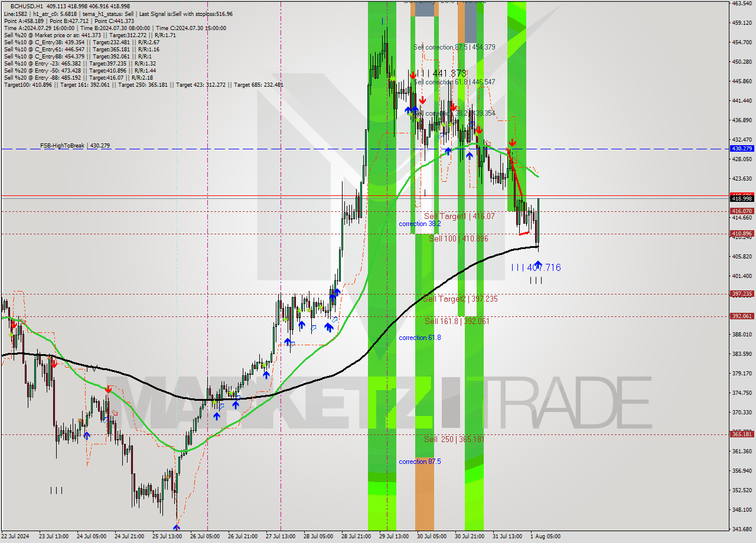This screenshot has width=756, height=543.
Task: Select the 'Line:1582' indicator status line
Action: (118, 14)
